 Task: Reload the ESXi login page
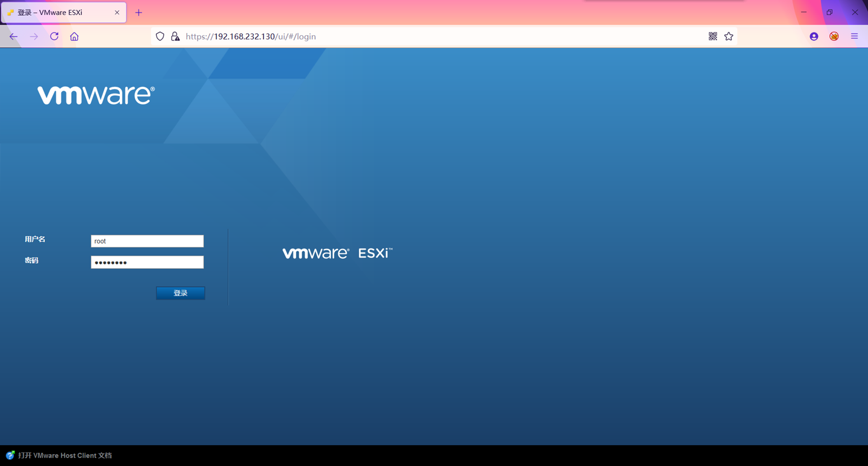54,36
